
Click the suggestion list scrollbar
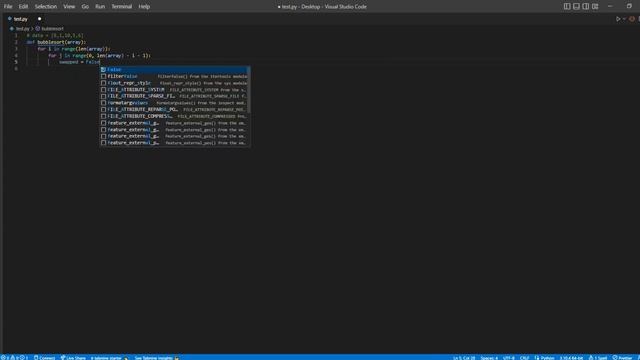[x=249, y=90]
